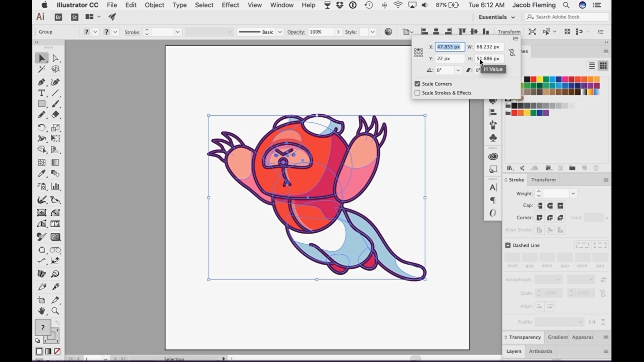
Task: Toggle the Dashed Line checkbox
Action: click(x=508, y=245)
